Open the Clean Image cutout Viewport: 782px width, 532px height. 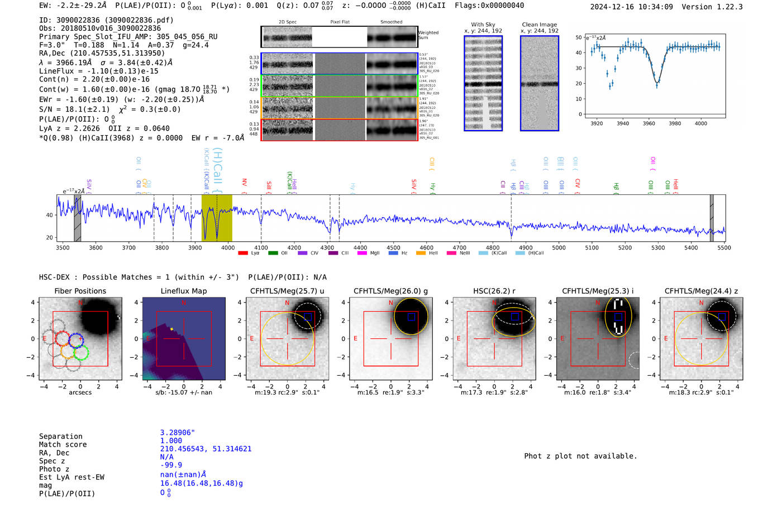pyautogui.click(x=540, y=83)
